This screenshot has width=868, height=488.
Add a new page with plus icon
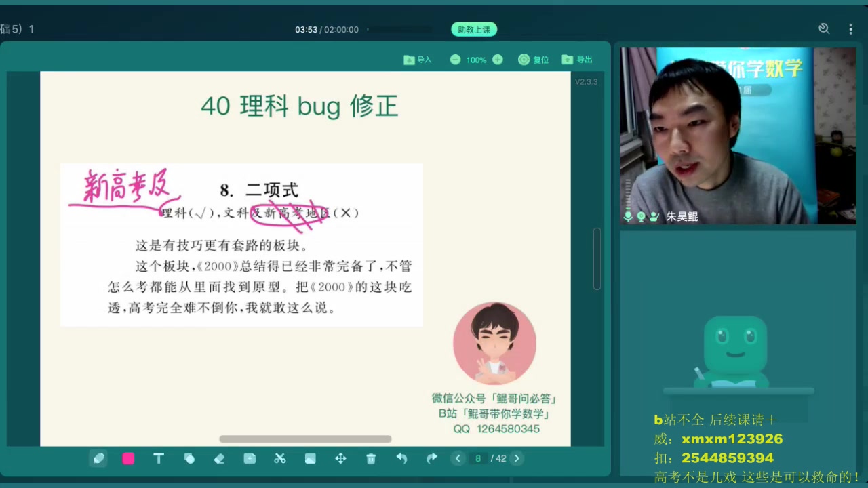click(x=250, y=459)
